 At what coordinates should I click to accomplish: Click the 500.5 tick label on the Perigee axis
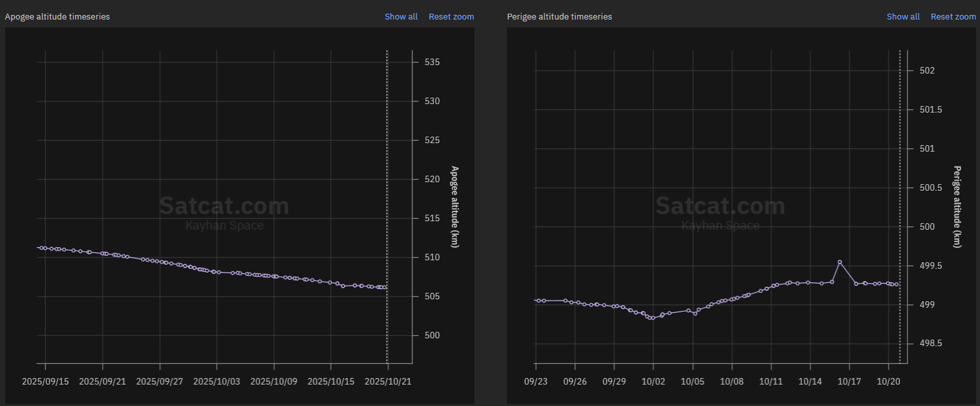[x=930, y=187]
